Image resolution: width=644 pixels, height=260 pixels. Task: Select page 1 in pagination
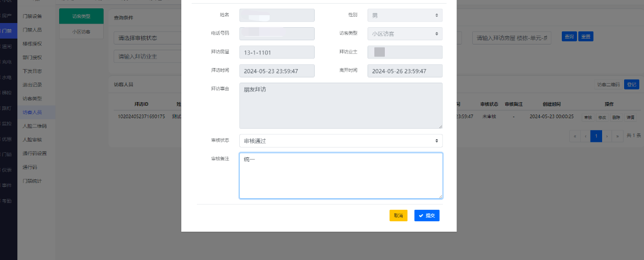point(596,136)
